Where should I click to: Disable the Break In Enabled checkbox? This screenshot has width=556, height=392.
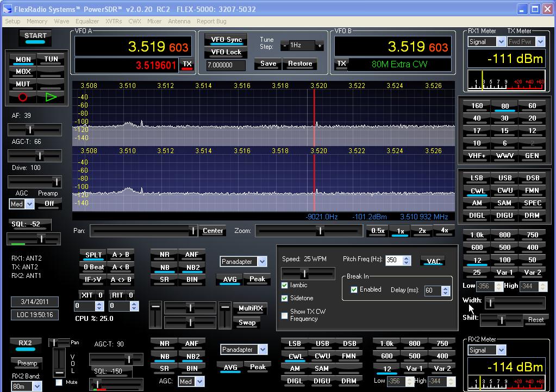[x=354, y=289]
